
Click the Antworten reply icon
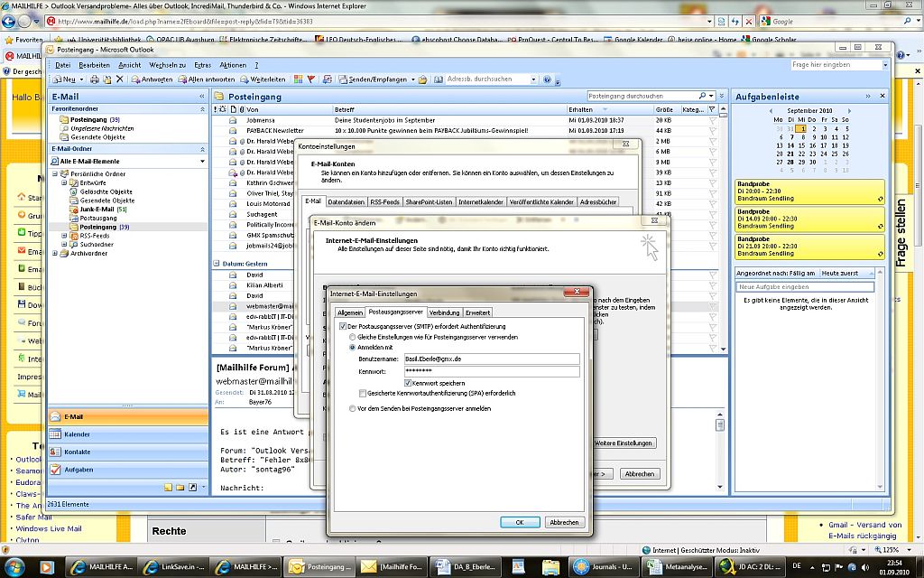(152, 79)
